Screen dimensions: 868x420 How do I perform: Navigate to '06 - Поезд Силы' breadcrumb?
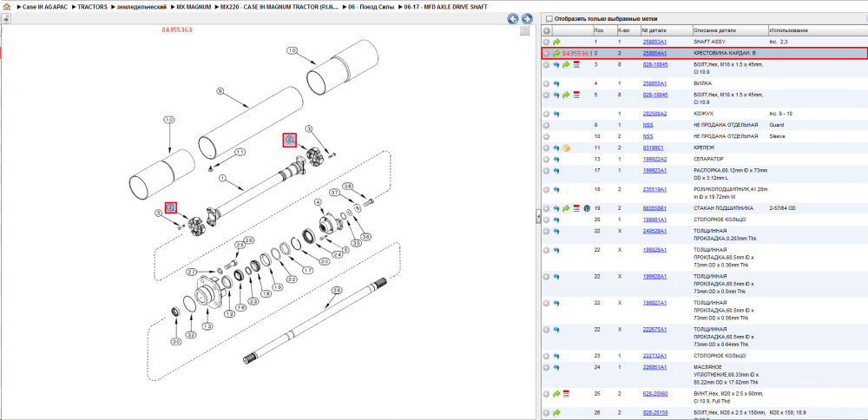[371, 7]
